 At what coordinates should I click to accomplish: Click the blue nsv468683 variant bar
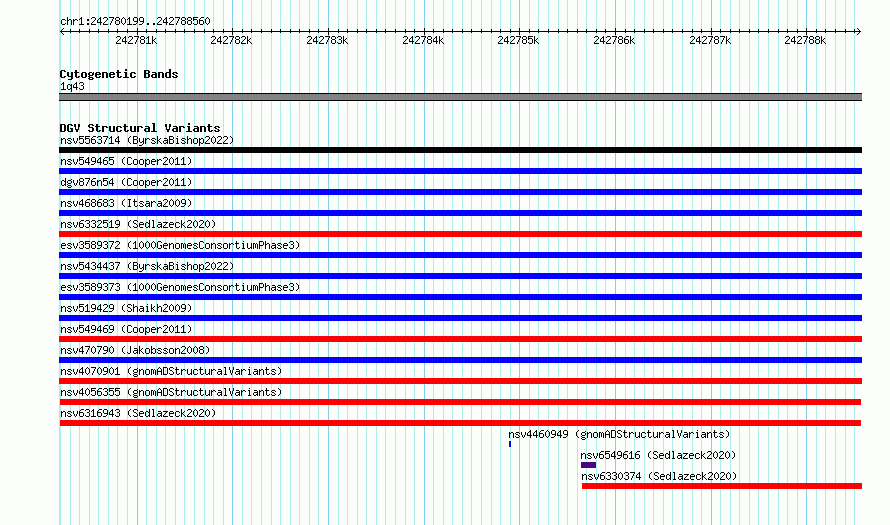point(460,213)
